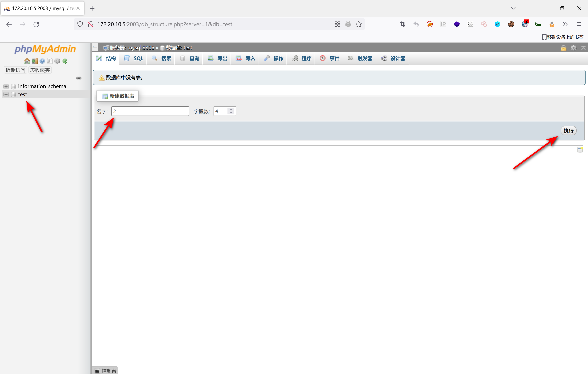588x374 pixels.
Task: Open navigation panel settings gear
Action: point(57,61)
